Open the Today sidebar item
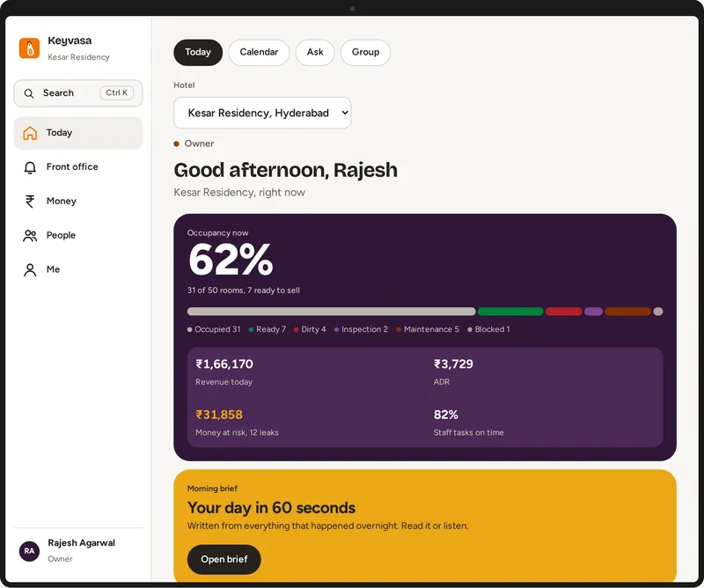 click(78, 133)
